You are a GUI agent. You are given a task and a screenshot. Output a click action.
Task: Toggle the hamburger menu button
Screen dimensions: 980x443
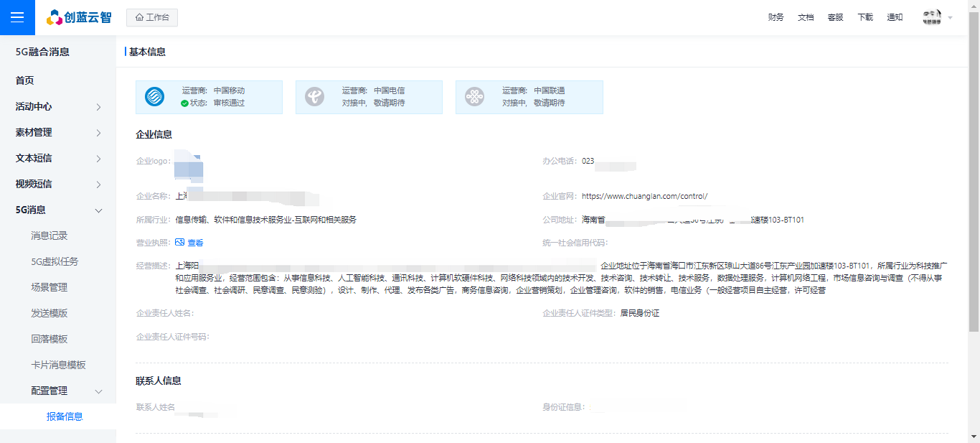[17, 17]
